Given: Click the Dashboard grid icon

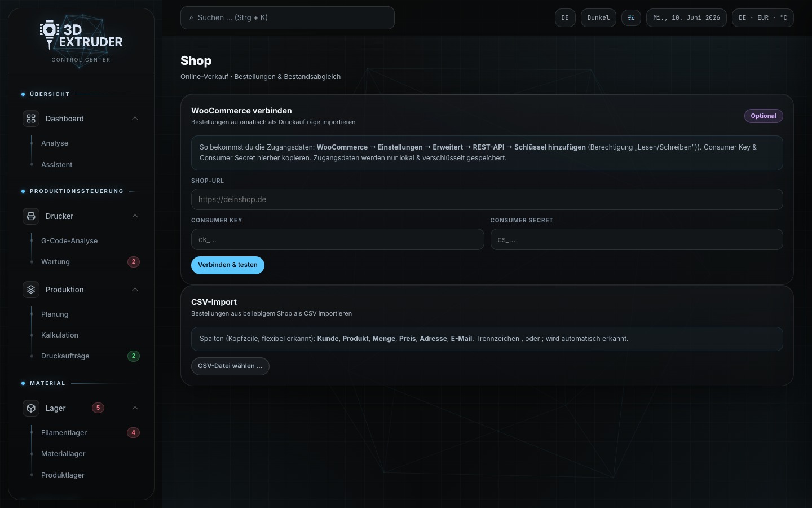Looking at the screenshot, I should pyautogui.click(x=31, y=119).
